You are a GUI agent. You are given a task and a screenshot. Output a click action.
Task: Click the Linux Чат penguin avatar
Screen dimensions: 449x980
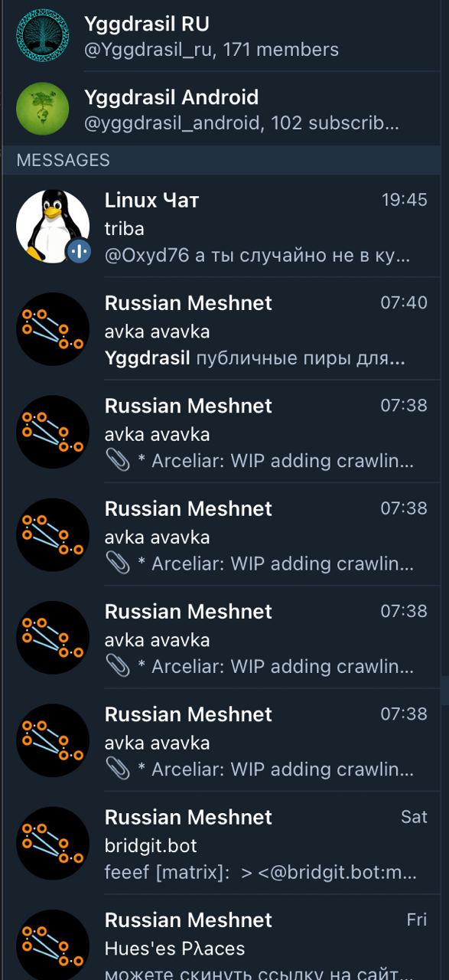[x=53, y=227]
